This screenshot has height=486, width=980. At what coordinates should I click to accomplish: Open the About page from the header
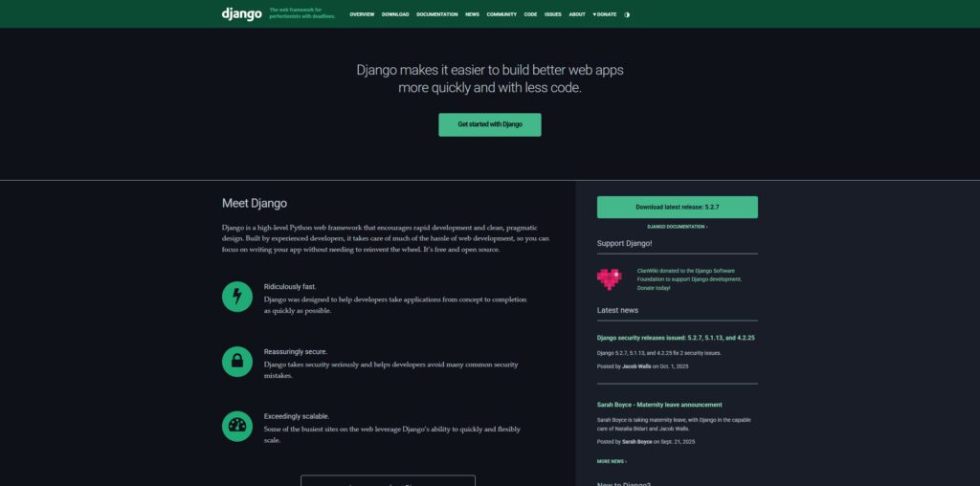[577, 14]
